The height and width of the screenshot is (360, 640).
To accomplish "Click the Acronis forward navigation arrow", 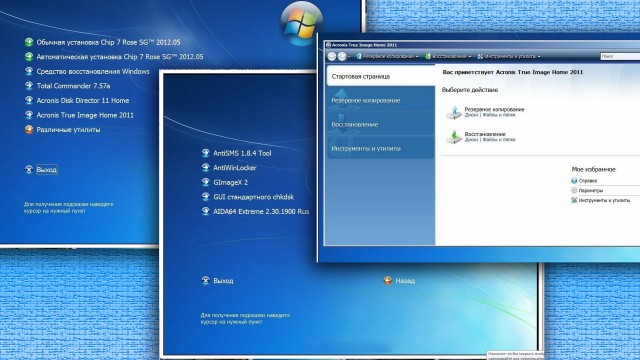I will [342, 56].
